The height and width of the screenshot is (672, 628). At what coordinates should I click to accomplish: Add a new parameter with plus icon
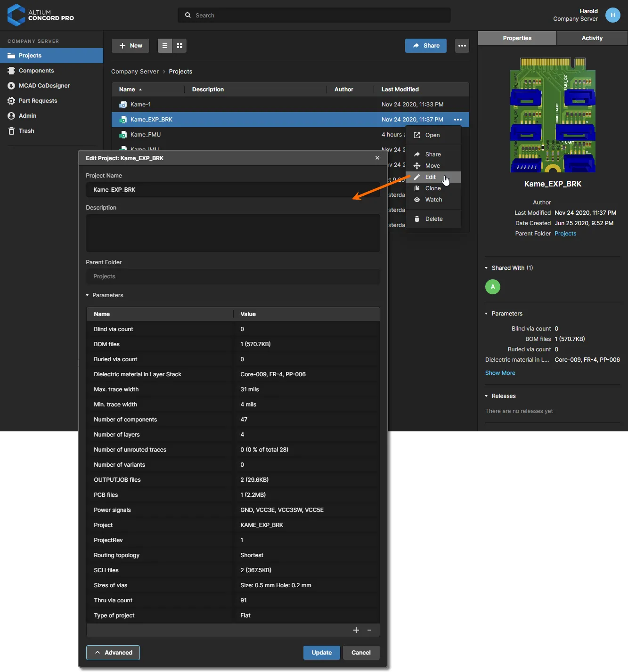click(x=356, y=630)
